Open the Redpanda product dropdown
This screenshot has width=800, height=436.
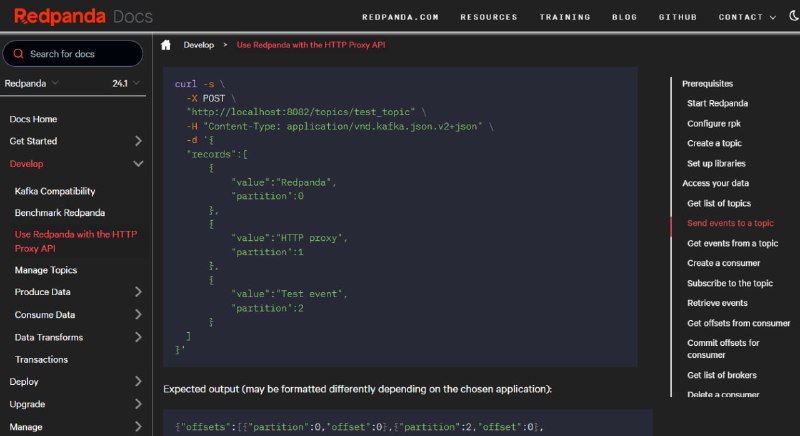[x=31, y=83]
